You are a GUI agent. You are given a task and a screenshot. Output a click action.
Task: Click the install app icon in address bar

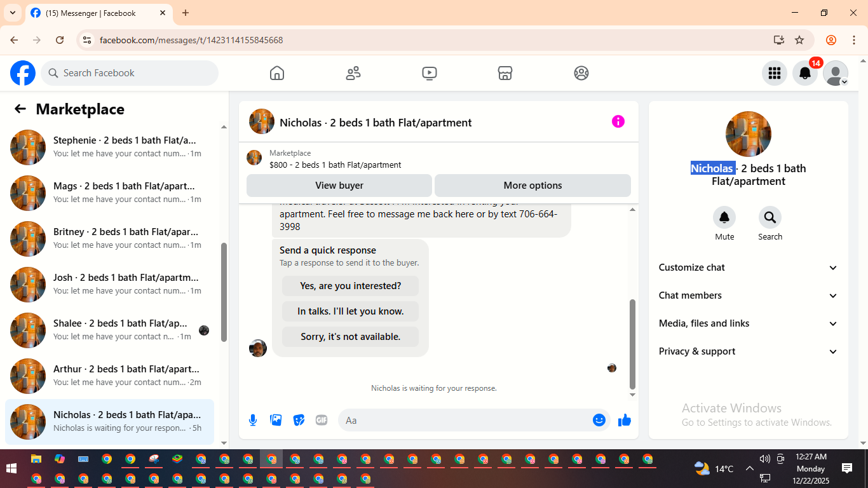pos(779,40)
